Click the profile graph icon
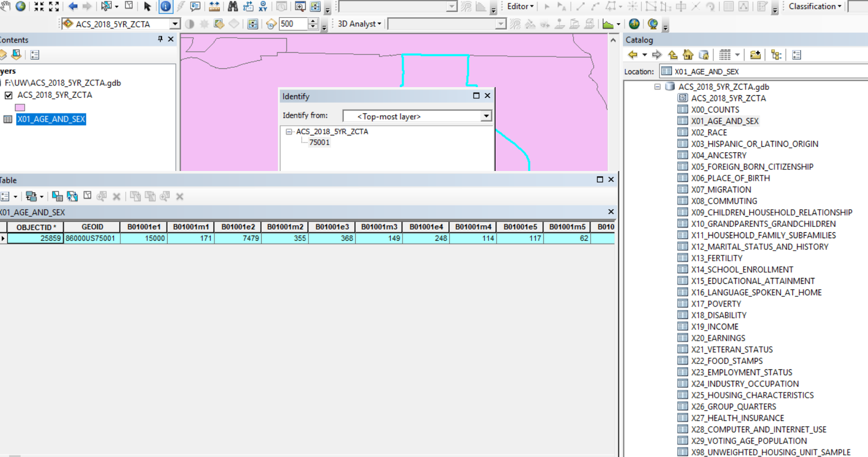The image size is (868, 457). [x=608, y=24]
